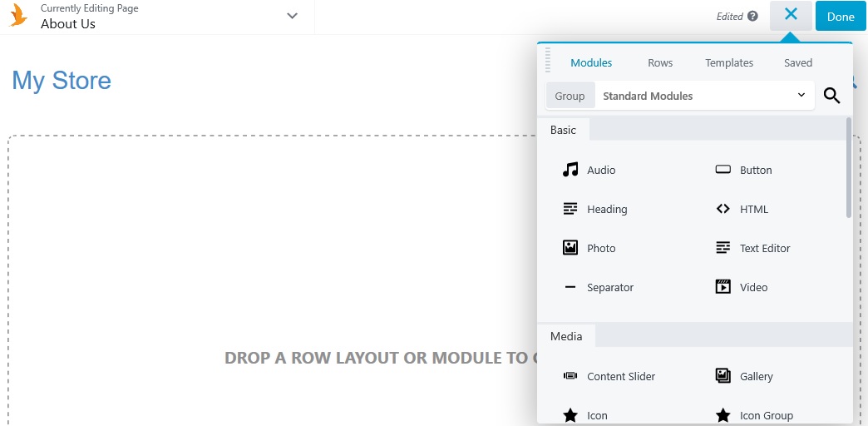Image resolution: width=868 pixels, height=426 pixels.
Task: Click the Content Slider module icon
Action: [570, 375]
